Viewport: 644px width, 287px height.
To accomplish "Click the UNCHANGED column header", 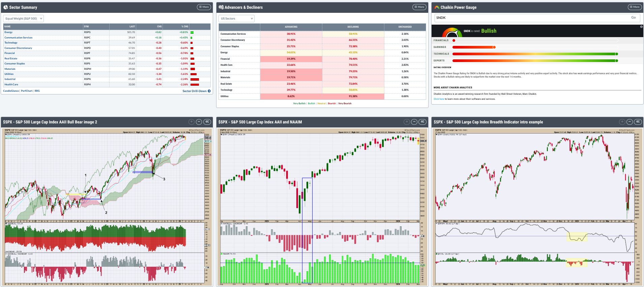I will pyautogui.click(x=405, y=27).
